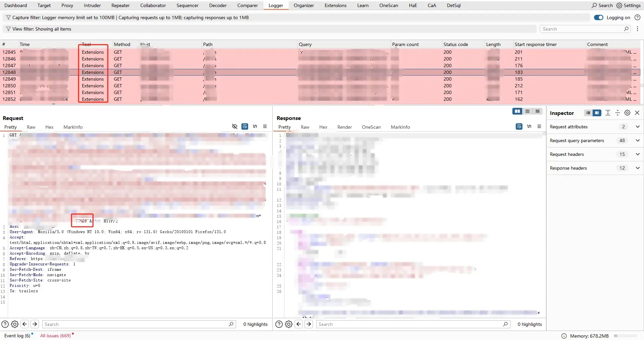644x340 pixels.
Task: Open Response OneScan tab
Action: click(x=371, y=127)
